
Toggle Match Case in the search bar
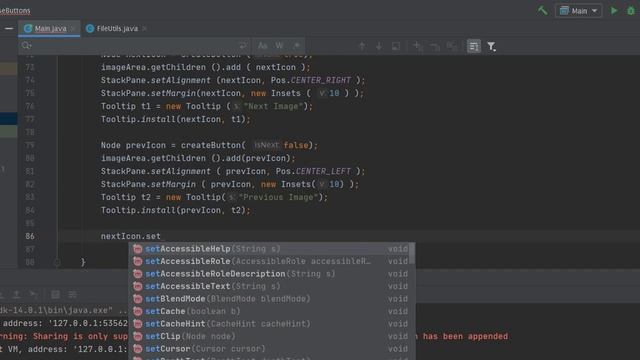pyautogui.click(x=262, y=46)
